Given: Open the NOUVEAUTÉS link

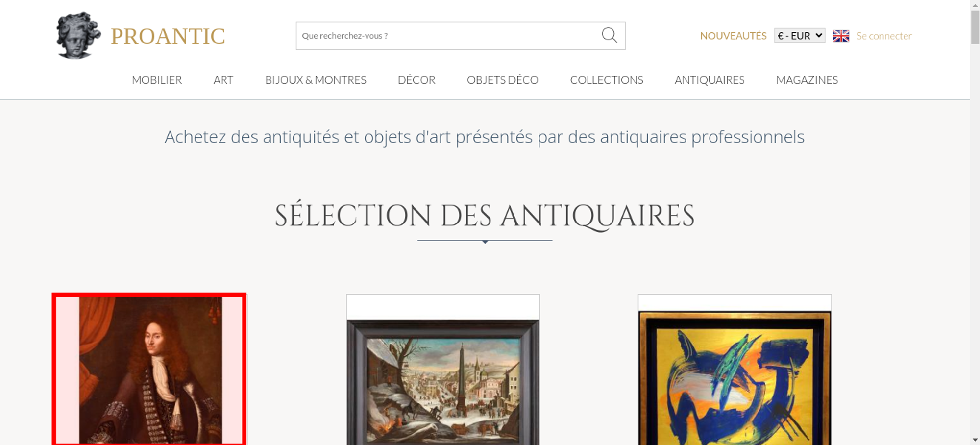Looking at the screenshot, I should [x=733, y=36].
